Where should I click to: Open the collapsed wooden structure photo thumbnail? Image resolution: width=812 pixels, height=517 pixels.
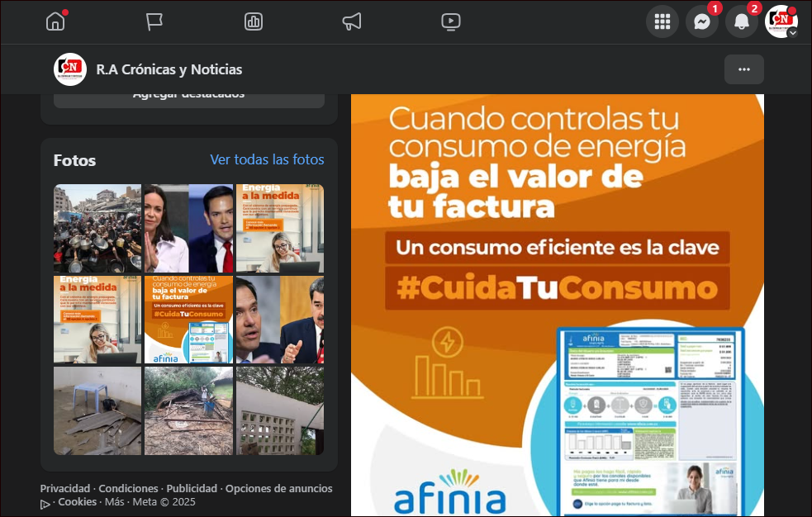pyautogui.click(x=188, y=410)
